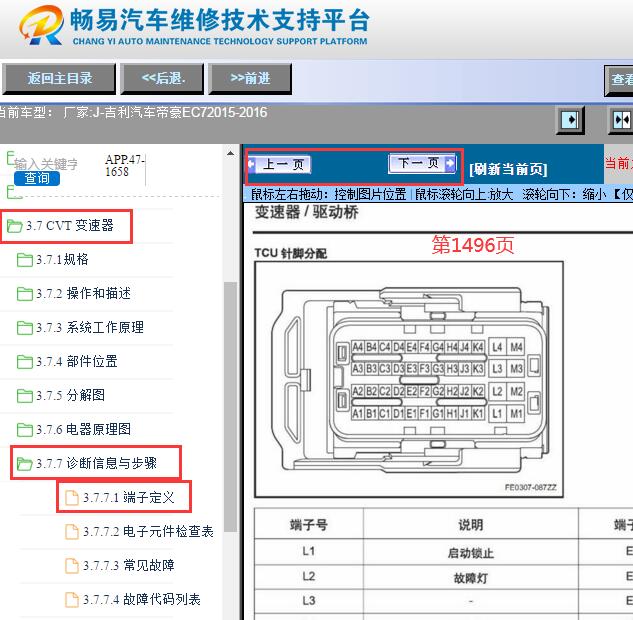The image size is (633, 620).
Task: Click the TCU 针脚分配 heading
Action: pos(291,253)
